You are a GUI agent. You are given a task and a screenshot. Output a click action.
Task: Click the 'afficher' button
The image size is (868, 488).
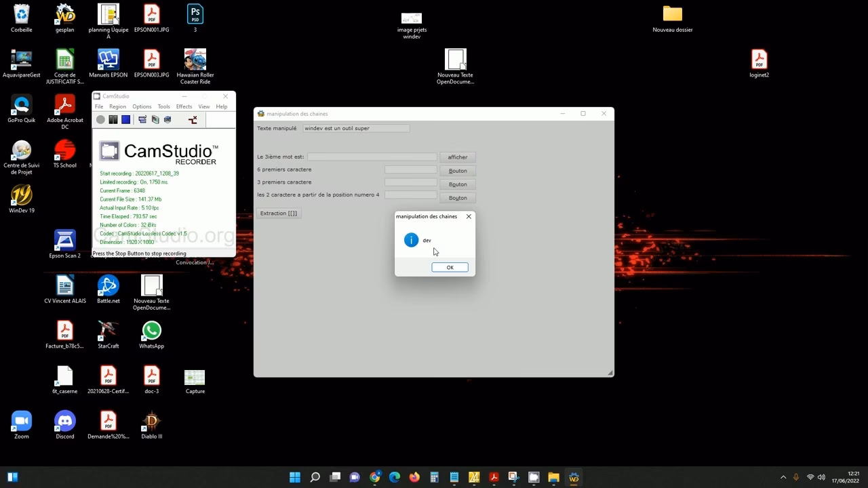point(458,157)
